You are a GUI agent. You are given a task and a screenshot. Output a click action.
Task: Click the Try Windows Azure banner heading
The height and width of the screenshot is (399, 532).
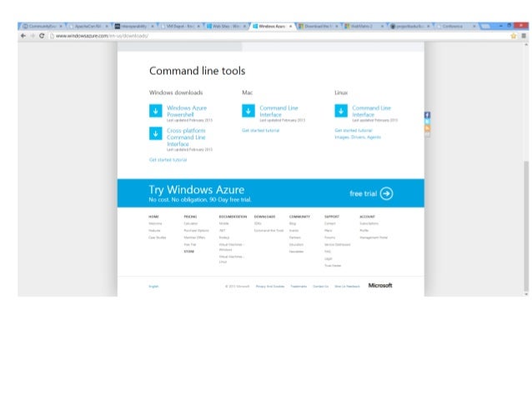pyautogui.click(x=197, y=189)
